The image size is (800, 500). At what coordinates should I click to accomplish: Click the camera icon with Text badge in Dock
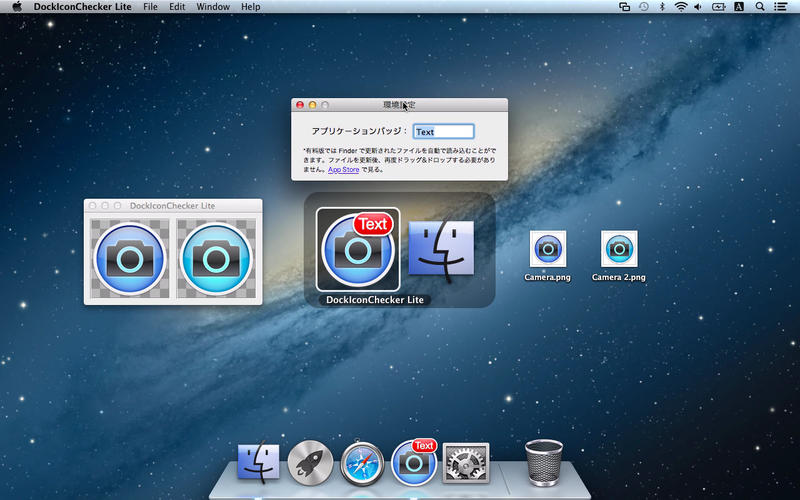(414, 463)
